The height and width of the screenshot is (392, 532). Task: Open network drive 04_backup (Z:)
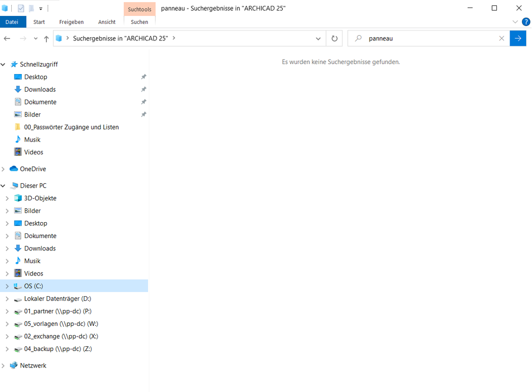tap(58, 349)
